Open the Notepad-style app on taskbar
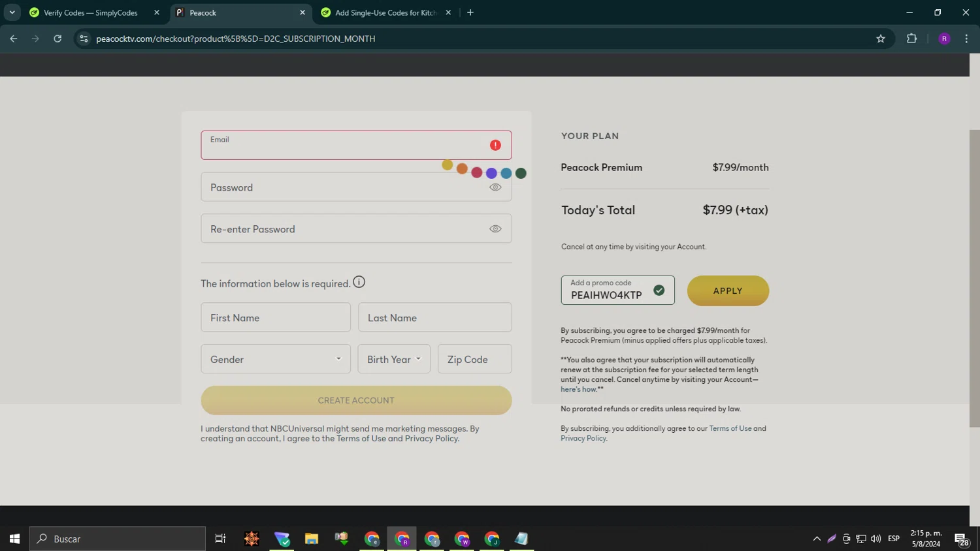 pyautogui.click(x=521, y=539)
